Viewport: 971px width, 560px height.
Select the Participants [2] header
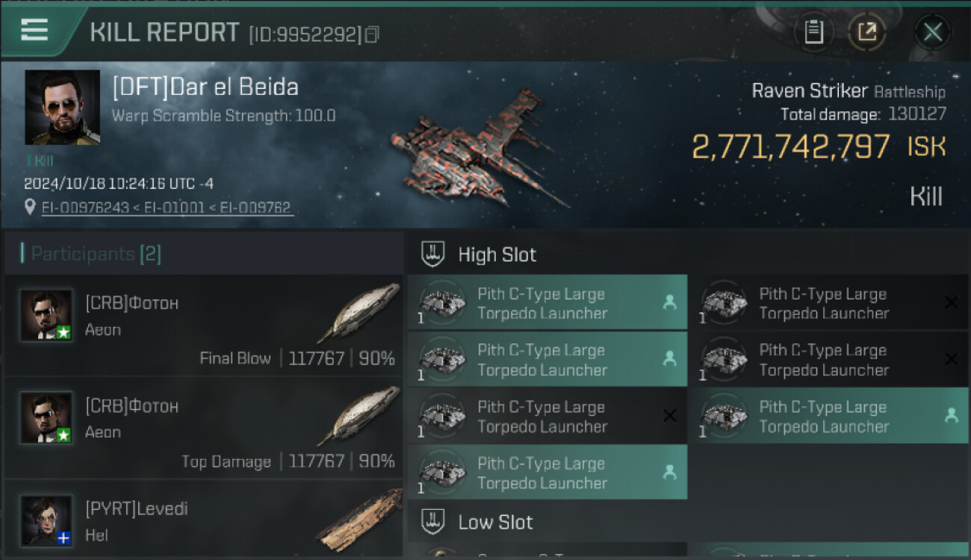90,254
